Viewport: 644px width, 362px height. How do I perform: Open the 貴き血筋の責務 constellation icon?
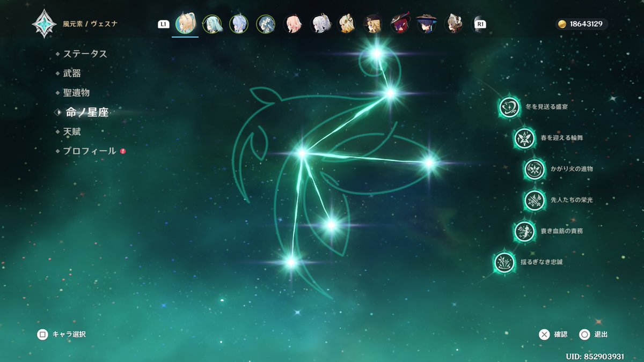tap(524, 231)
